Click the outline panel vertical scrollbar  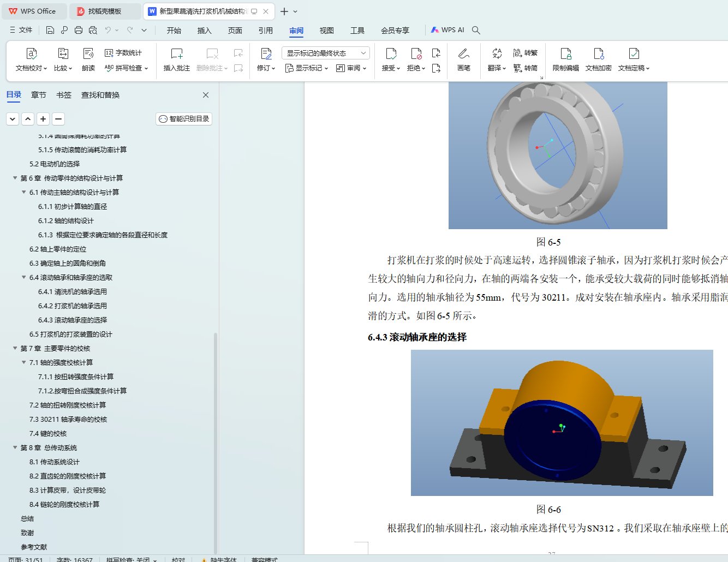coord(216,443)
